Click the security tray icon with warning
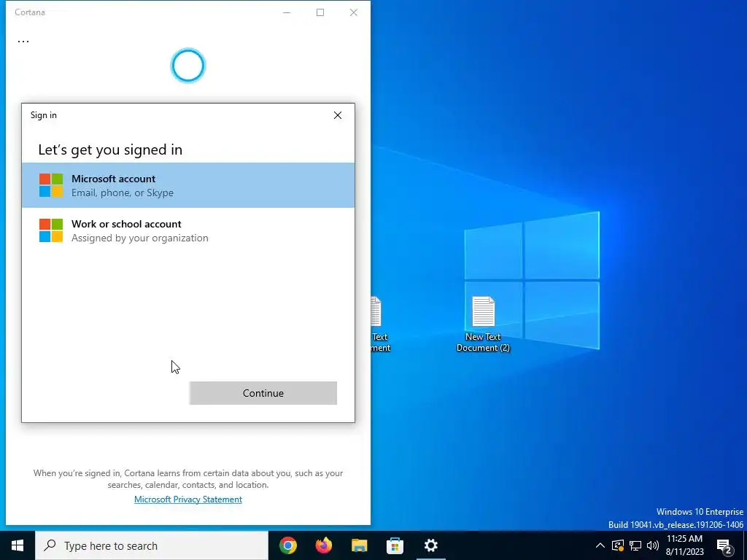Image resolution: width=747 pixels, height=560 pixels. [617, 545]
